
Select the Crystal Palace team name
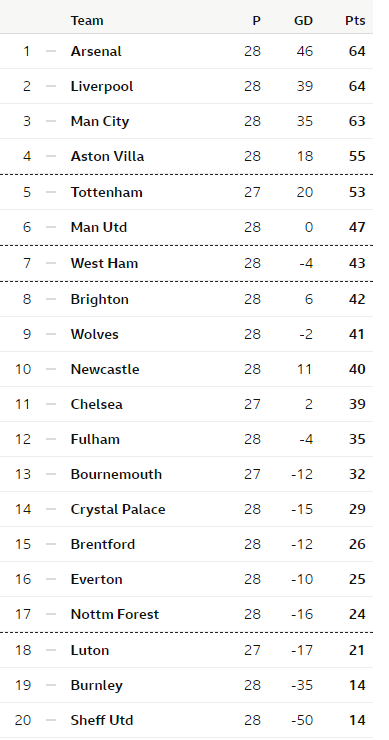pyautogui.click(x=118, y=509)
